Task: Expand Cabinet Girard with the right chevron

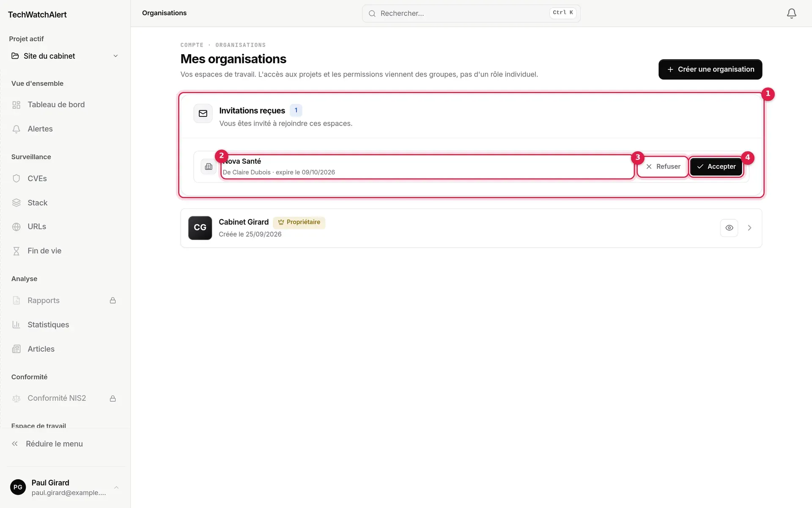Action: [x=749, y=228]
